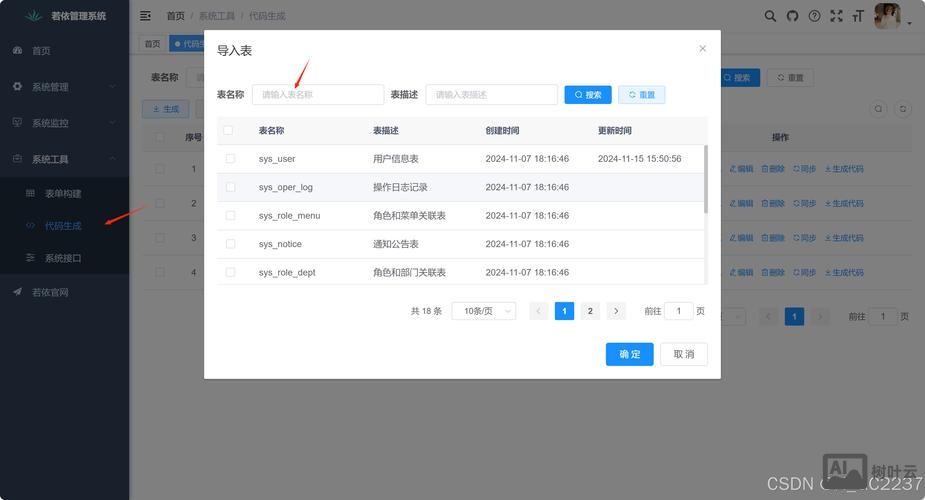Click 删除 in background row 2
Image resolution: width=925 pixels, height=500 pixels.
773,203
